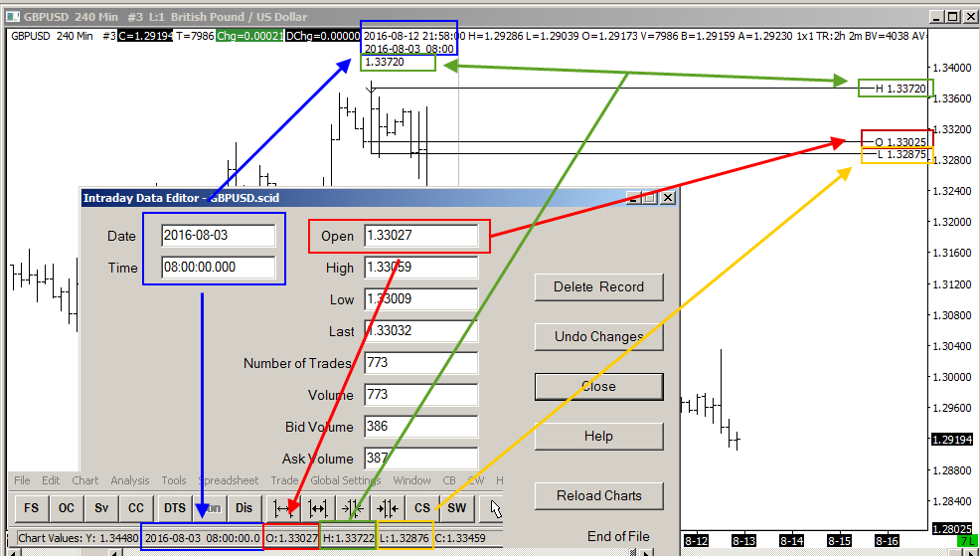The image size is (980, 556).
Task: Open the Global Settings menu
Action: click(346, 480)
